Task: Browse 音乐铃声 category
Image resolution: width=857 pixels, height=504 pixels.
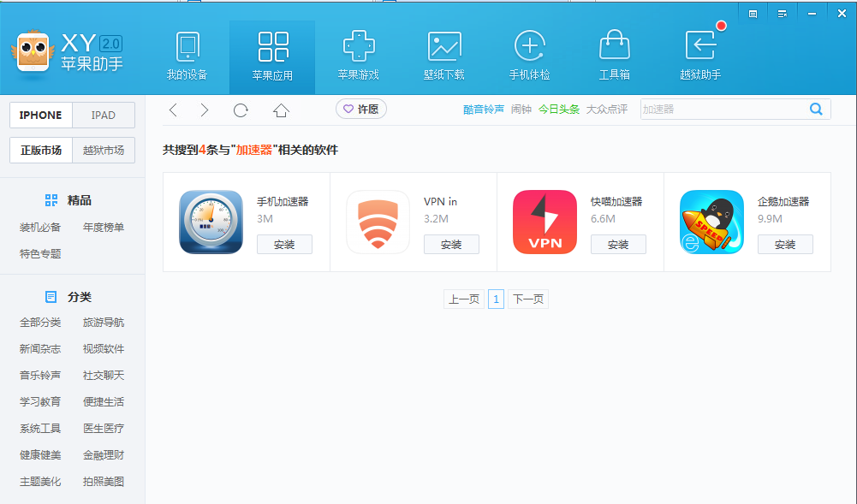Action: pos(40,375)
